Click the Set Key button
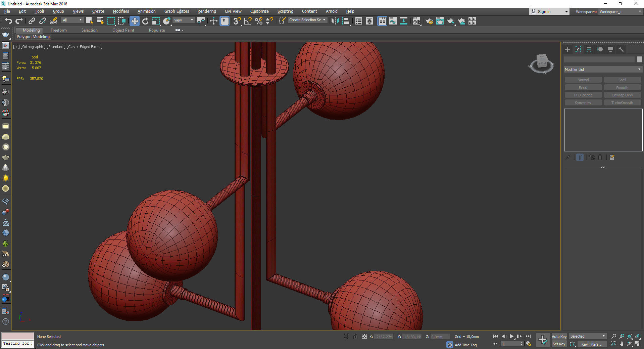The width and height of the screenshot is (644, 349). pyautogui.click(x=559, y=344)
